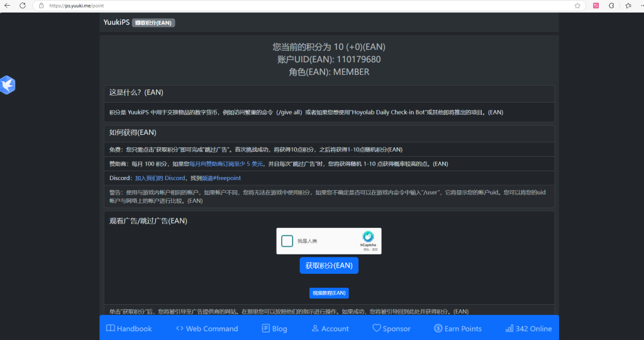Click the browser address bar URL

click(76, 6)
